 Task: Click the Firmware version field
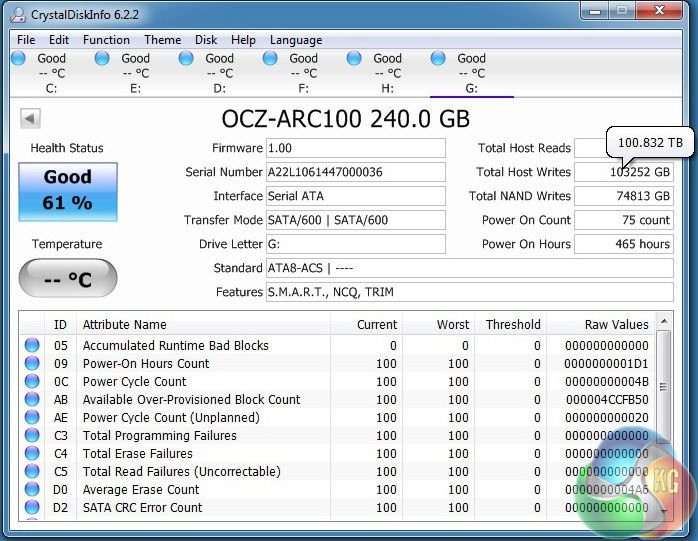tap(355, 148)
